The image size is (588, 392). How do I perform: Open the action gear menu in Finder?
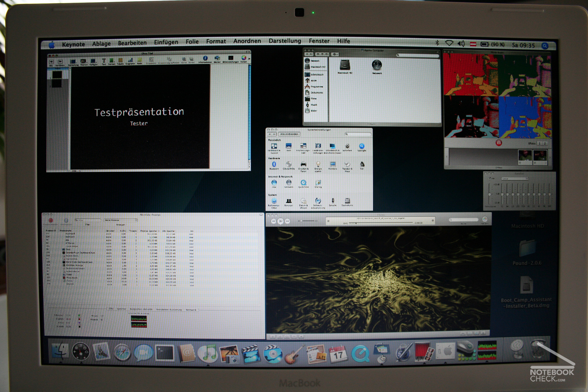pyautogui.click(x=335, y=54)
